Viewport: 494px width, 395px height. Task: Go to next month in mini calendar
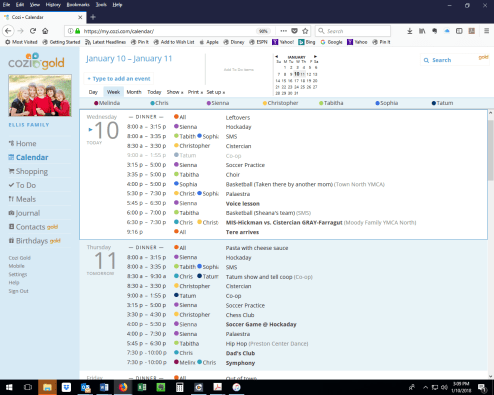click(x=315, y=56)
